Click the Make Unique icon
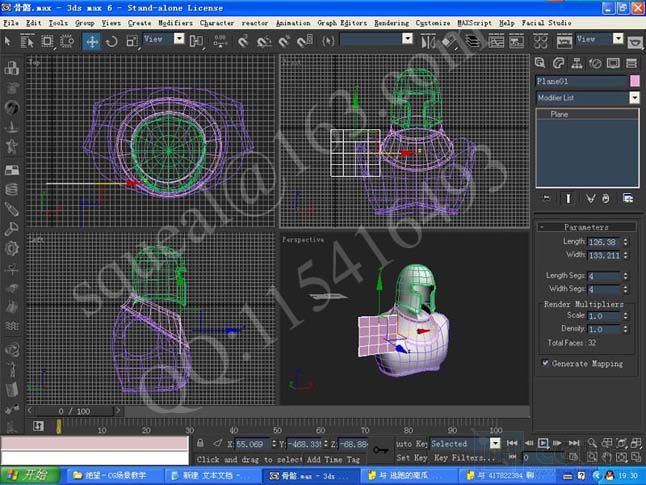This screenshot has width=646, height=485. tap(590, 199)
